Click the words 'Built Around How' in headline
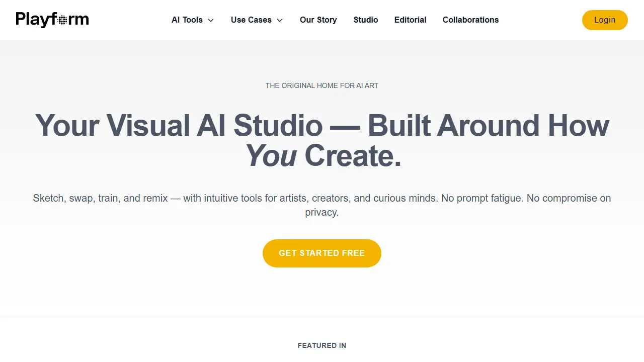 tap(489, 125)
